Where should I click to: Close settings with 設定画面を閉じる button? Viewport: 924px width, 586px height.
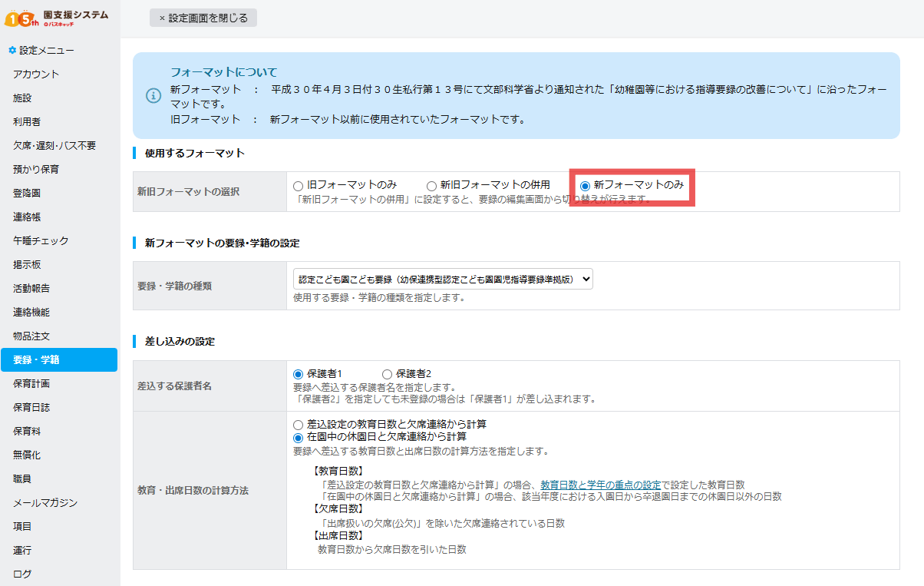[203, 18]
